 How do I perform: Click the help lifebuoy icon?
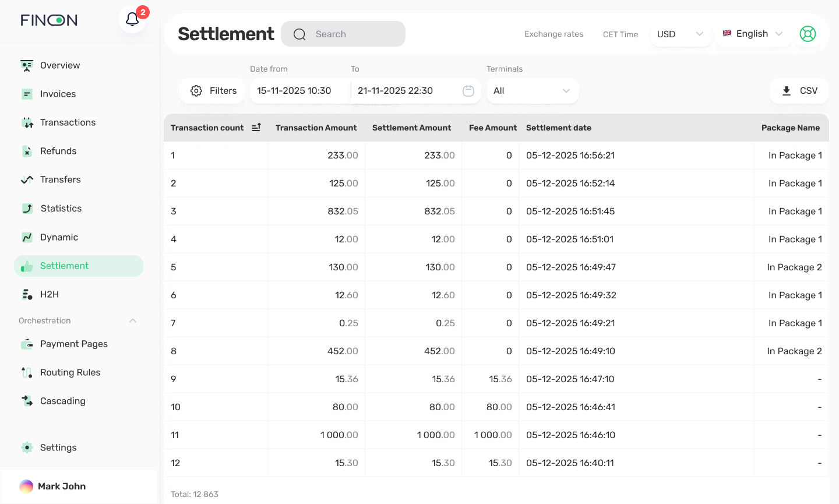point(808,34)
